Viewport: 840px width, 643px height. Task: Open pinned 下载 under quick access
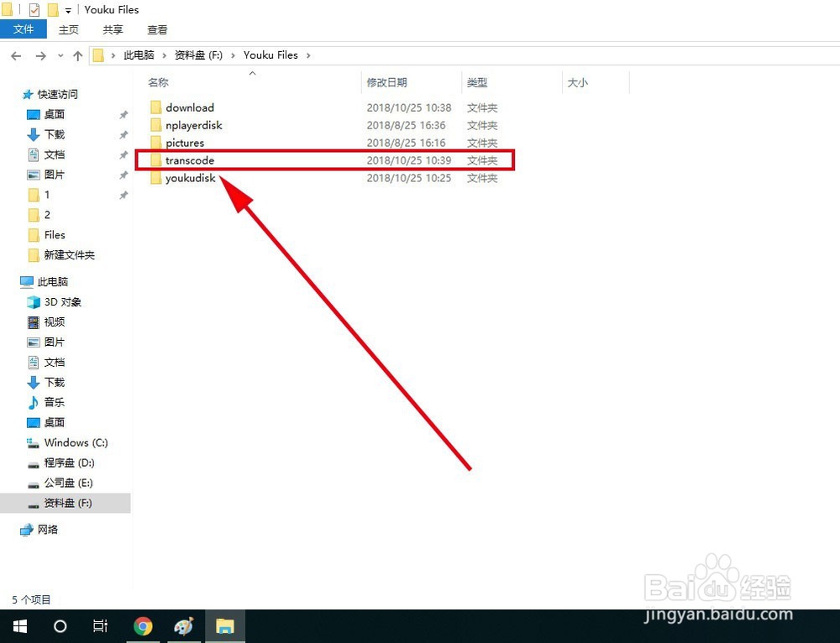click(54, 134)
